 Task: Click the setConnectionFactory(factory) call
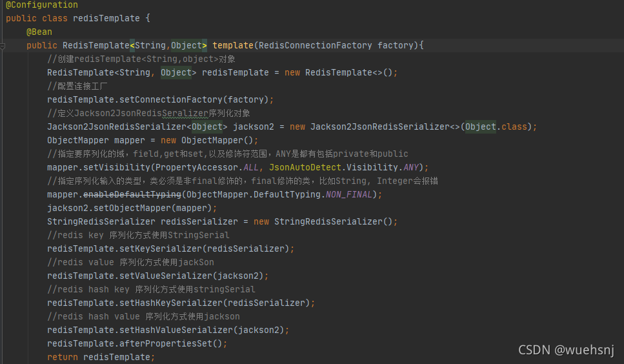click(194, 99)
